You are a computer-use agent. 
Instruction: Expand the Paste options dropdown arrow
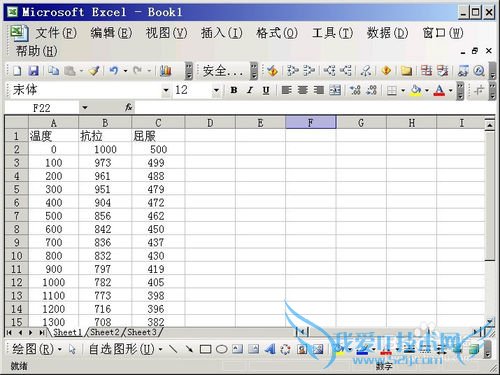coord(81,71)
